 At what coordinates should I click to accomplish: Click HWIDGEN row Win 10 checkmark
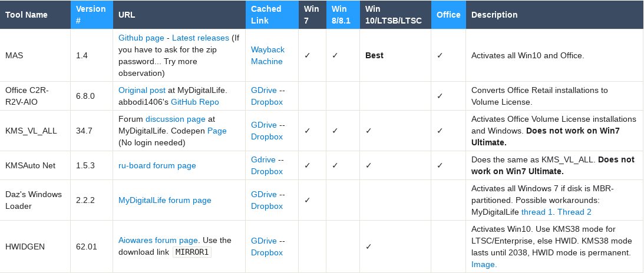[x=368, y=247]
